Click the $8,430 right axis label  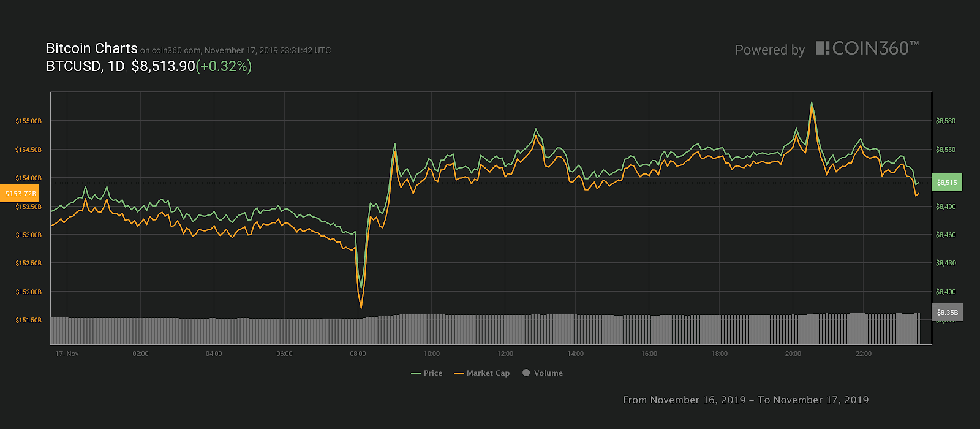click(946, 263)
